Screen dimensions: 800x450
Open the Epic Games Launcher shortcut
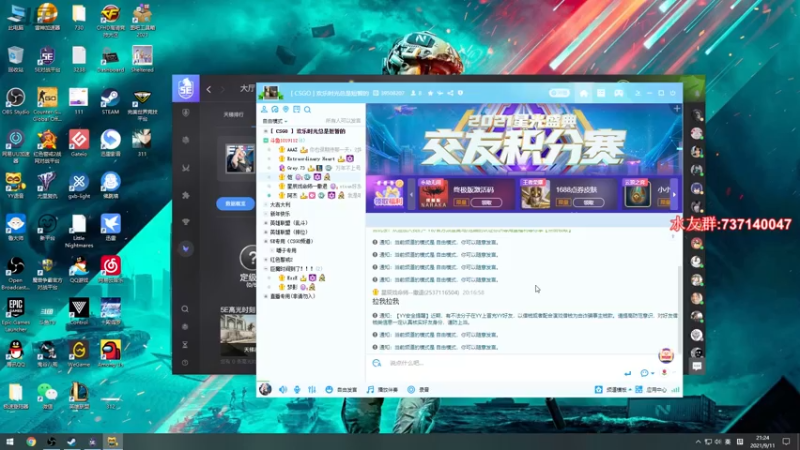tap(16, 315)
